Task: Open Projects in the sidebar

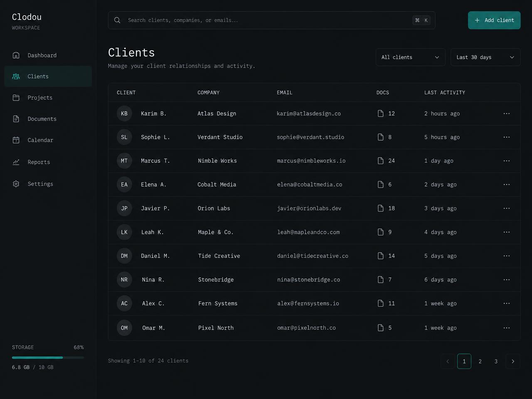Action: click(x=48, y=98)
